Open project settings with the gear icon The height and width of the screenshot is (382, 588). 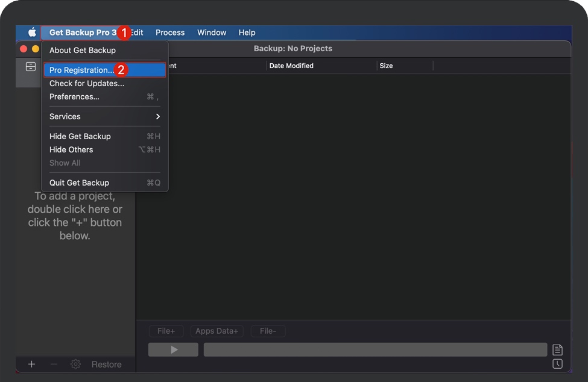[75, 364]
